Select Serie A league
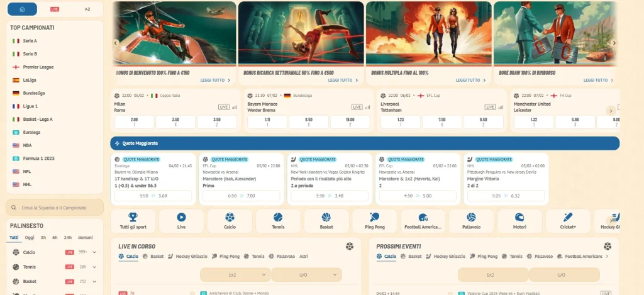 [x=30, y=41]
